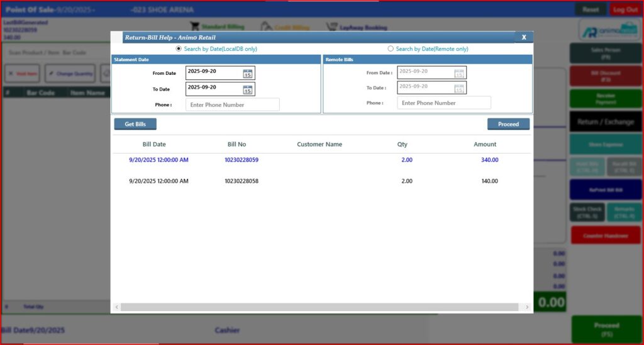Screen dimensions: 644x345
Task: Click the Bill Date column header
Action: [x=154, y=144]
